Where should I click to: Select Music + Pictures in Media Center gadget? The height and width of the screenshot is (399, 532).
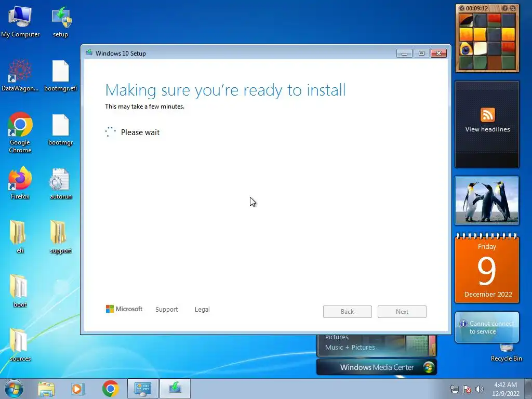click(350, 348)
